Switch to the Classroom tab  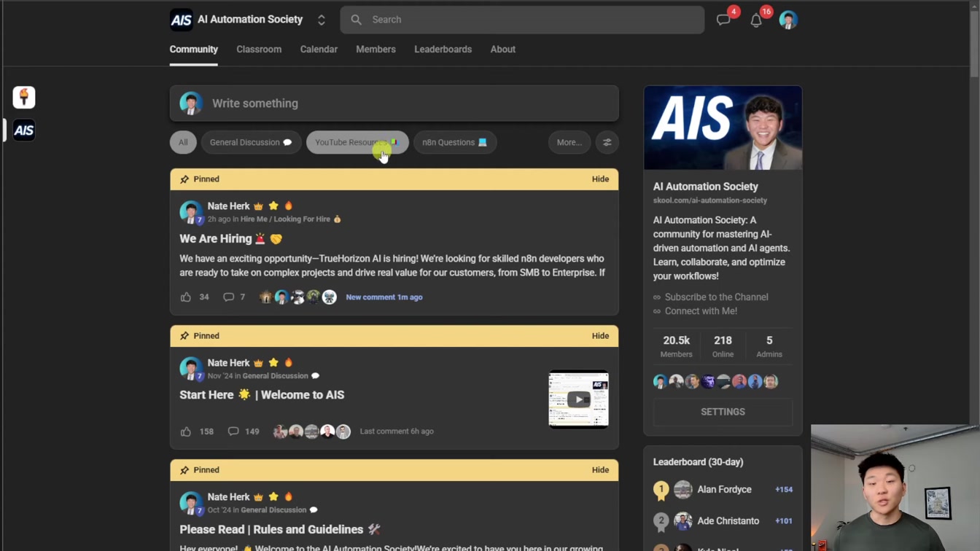(x=259, y=50)
